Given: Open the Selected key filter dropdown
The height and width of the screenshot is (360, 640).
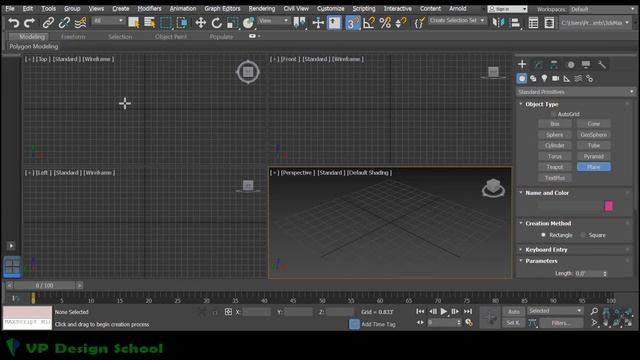Looking at the screenshot, I should point(555,311).
